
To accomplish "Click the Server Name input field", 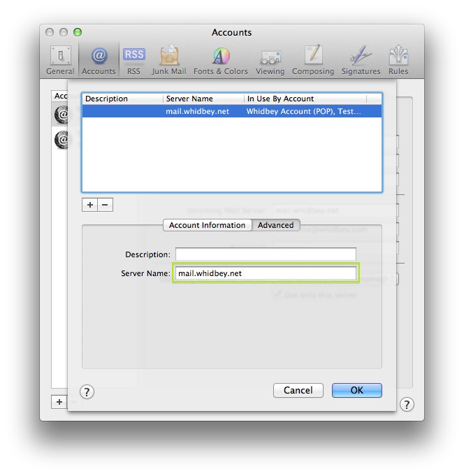I will [x=266, y=273].
